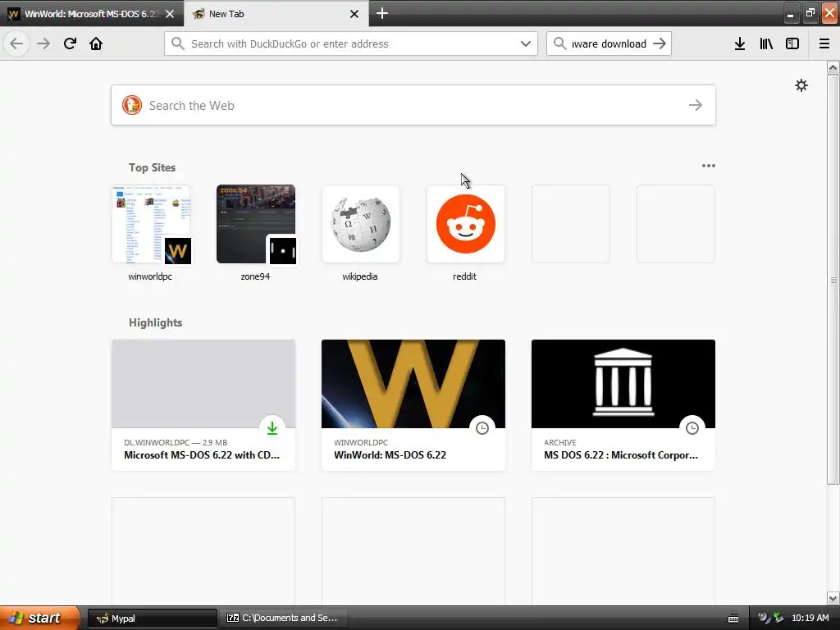Click the taskbar clock 10:19 AM
Image resolution: width=840 pixels, height=630 pixels.
coord(810,619)
